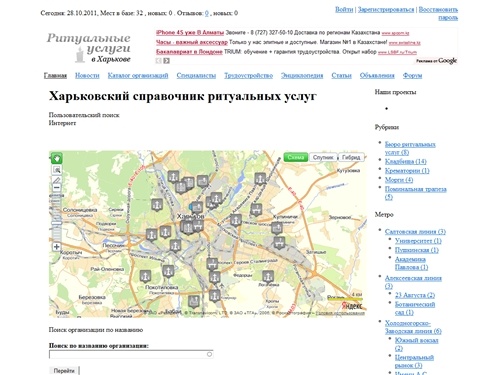The image size is (500, 375).
Task: Open Алексеевская линия (3) metro link
Action: [413, 282]
